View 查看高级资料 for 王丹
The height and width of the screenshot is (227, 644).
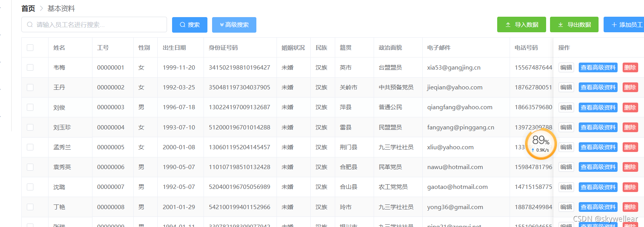(598, 87)
